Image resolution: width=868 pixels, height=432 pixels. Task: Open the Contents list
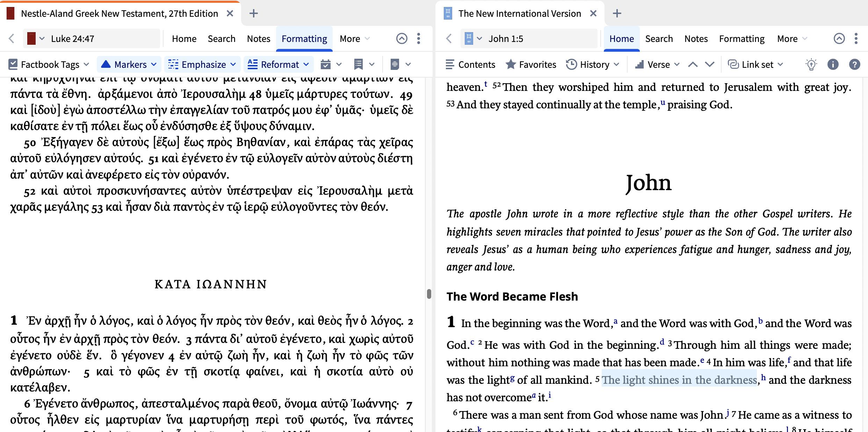coord(470,64)
